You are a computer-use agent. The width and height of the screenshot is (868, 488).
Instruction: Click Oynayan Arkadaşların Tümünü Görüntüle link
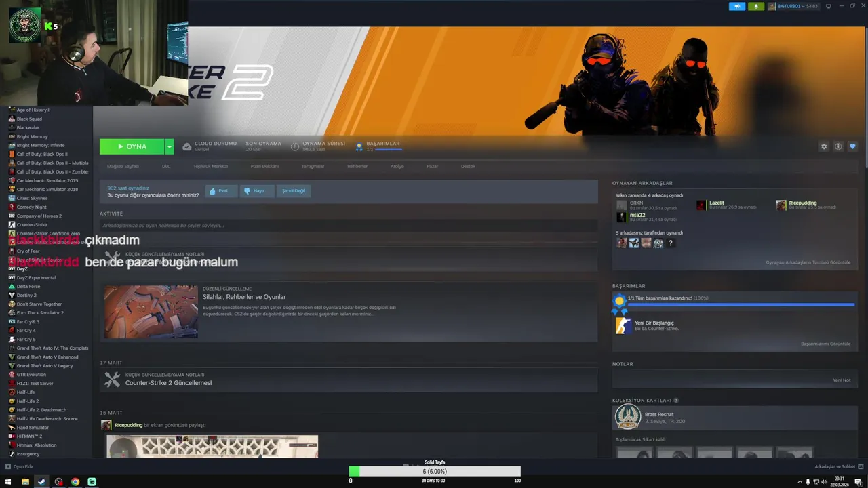[808, 262]
